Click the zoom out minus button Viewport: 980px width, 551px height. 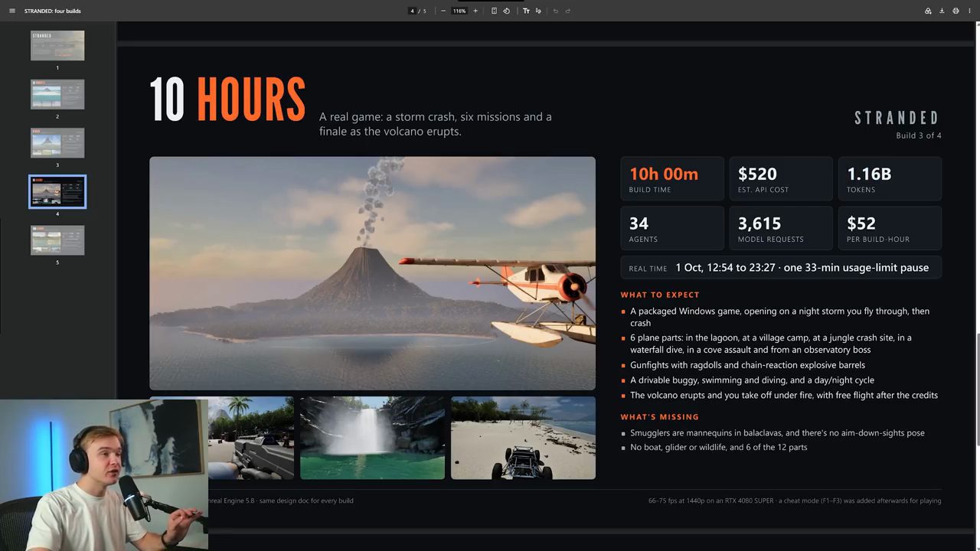[x=443, y=11]
